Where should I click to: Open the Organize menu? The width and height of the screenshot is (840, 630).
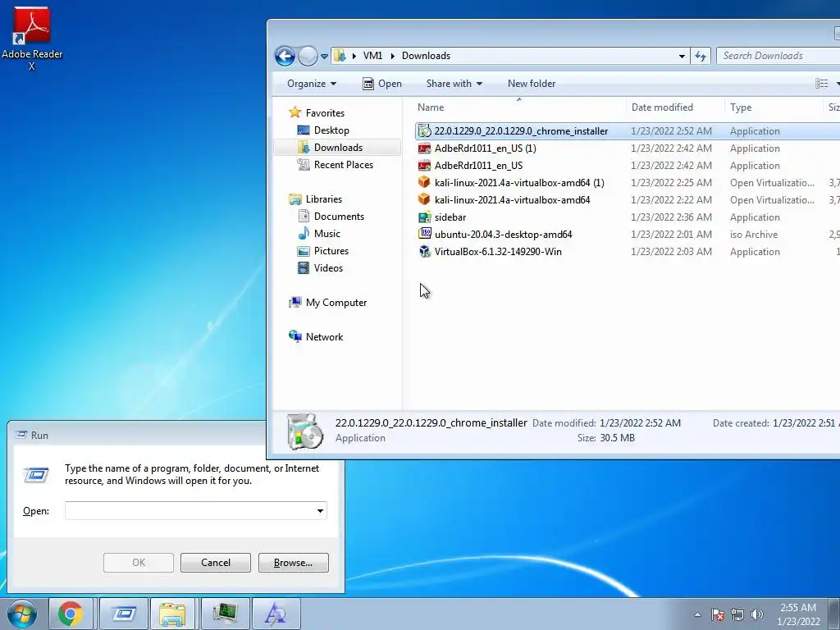tap(312, 84)
